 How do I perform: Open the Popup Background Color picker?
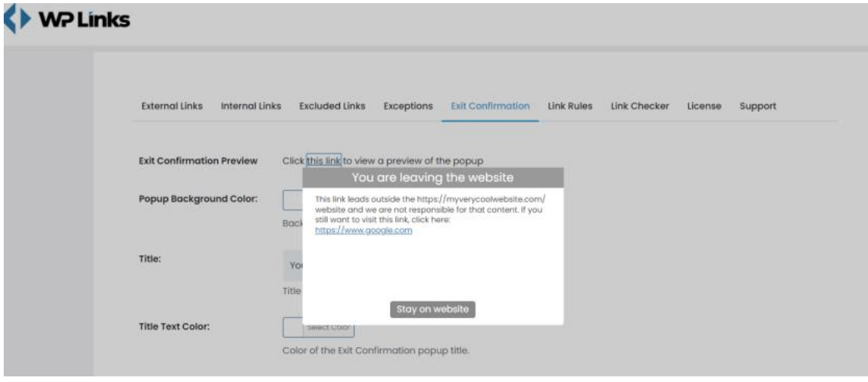tap(292, 199)
